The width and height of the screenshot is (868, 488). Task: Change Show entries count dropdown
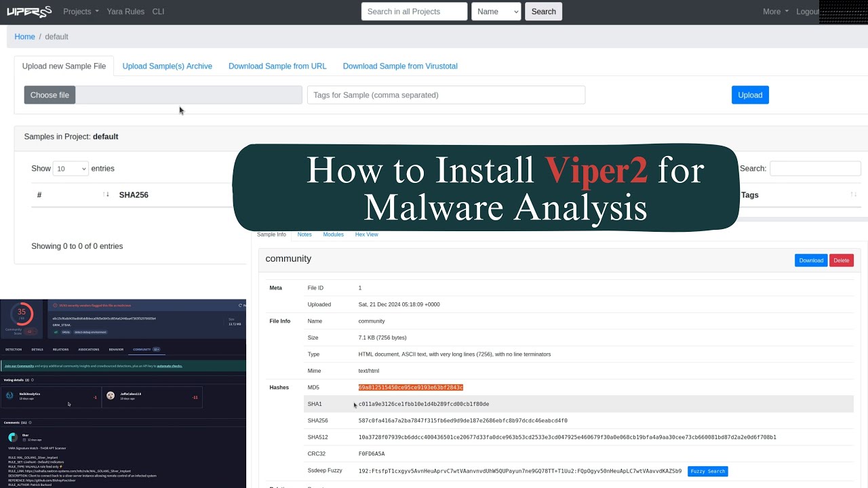coord(71,168)
